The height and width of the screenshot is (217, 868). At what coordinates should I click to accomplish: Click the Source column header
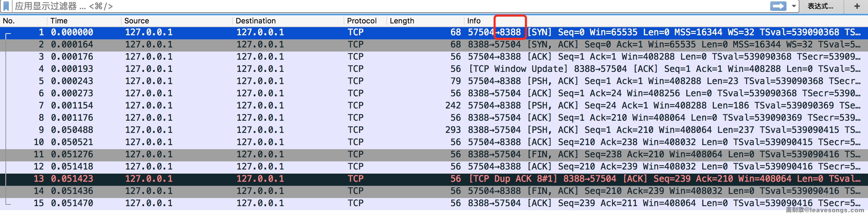click(137, 21)
